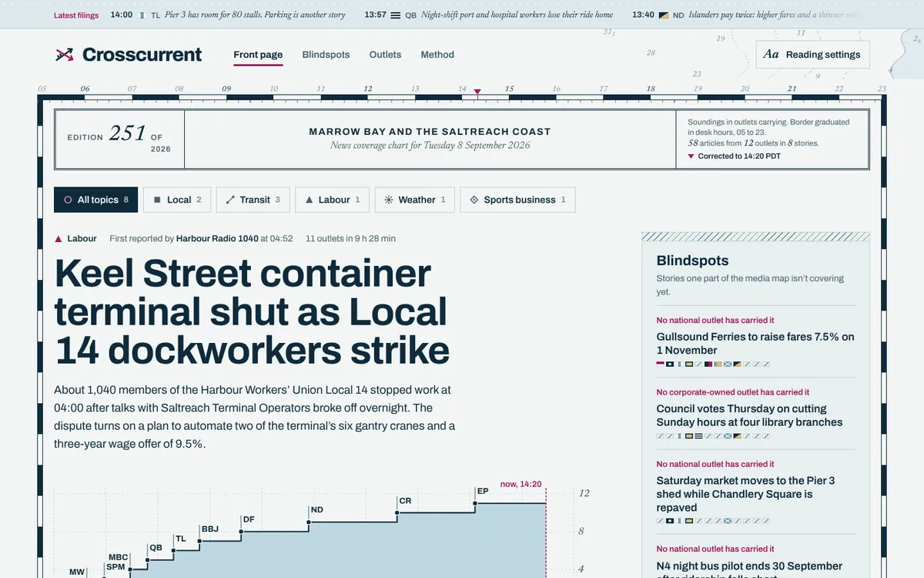The image size is (924, 578).
Task: Filter stories by Weather topic
Action: click(x=415, y=200)
